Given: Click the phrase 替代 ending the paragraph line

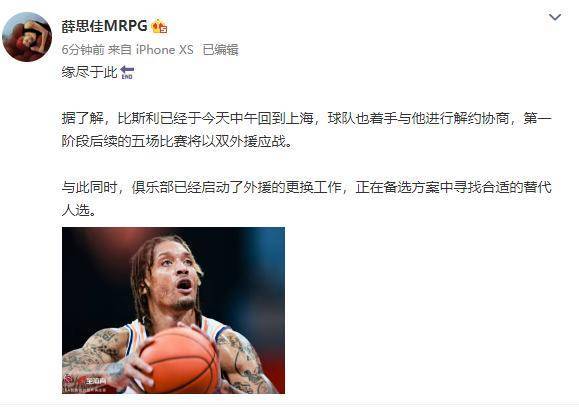Looking at the screenshot, I should (538, 187).
